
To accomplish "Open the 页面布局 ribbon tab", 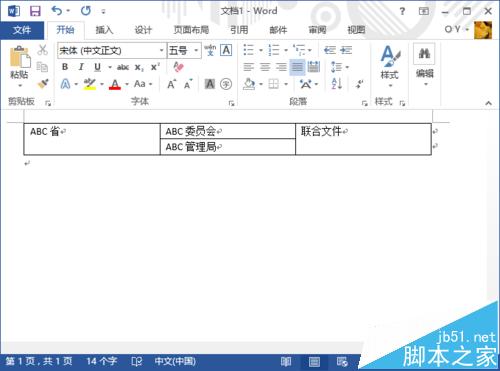I will 191,30.
